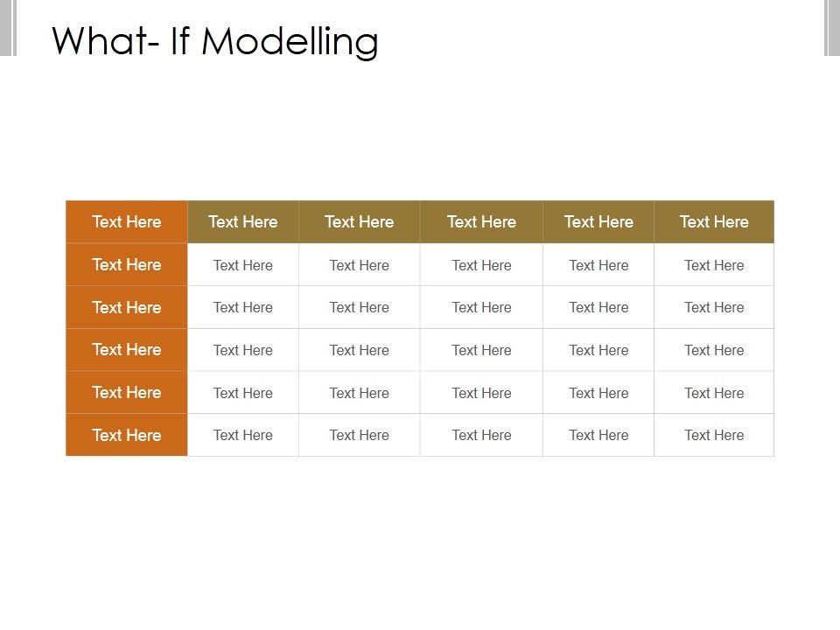Click the third olive column header cell
840x630 pixels.
pos(481,222)
